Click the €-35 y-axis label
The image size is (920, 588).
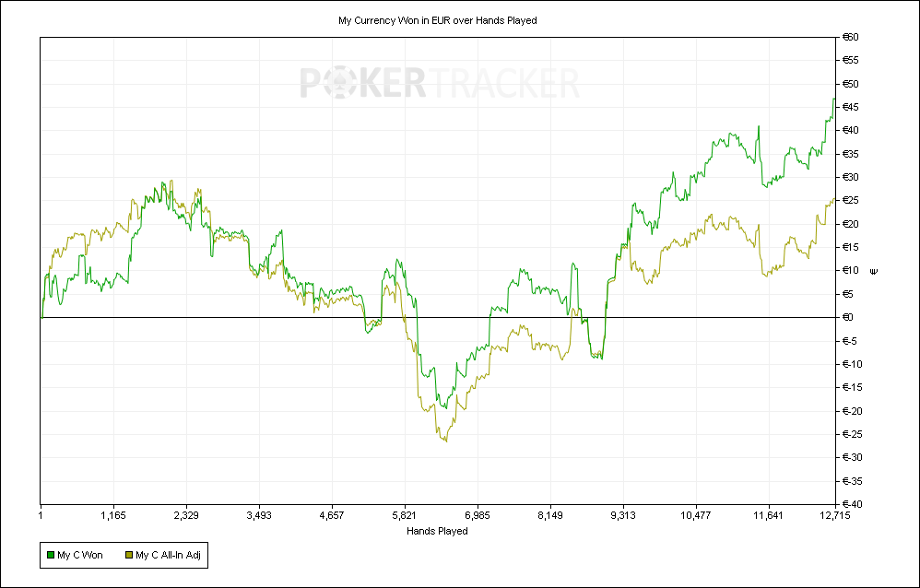852,481
